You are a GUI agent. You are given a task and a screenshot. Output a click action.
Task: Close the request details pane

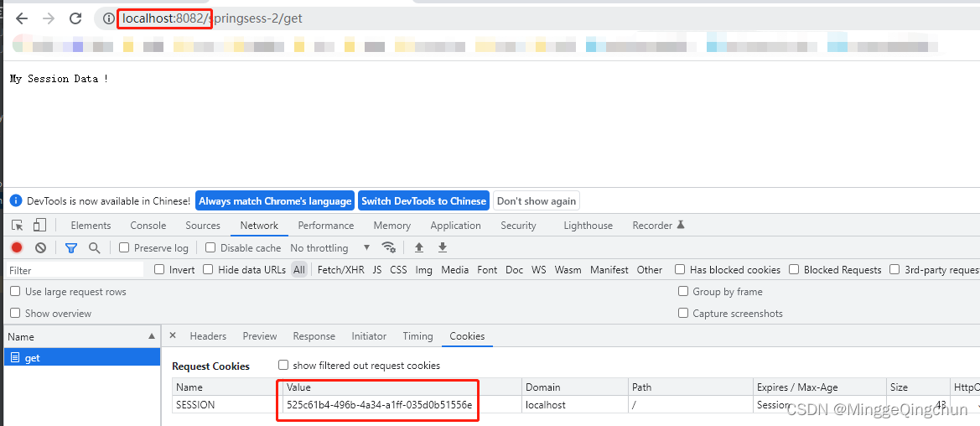tap(174, 336)
